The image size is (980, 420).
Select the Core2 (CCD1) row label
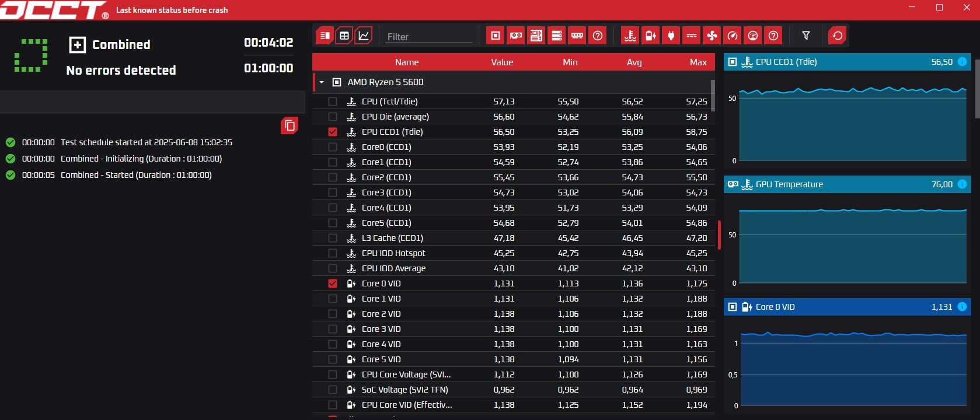pyautogui.click(x=386, y=177)
